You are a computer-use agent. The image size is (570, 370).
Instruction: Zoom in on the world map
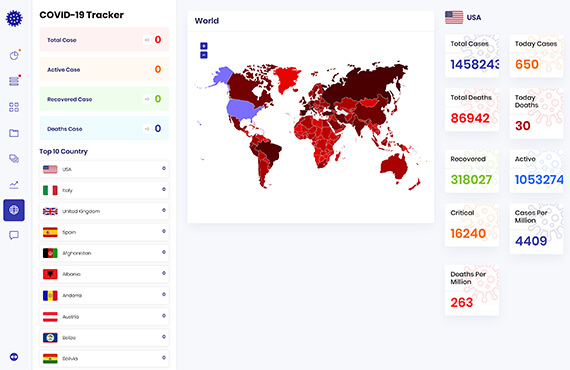[204, 46]
